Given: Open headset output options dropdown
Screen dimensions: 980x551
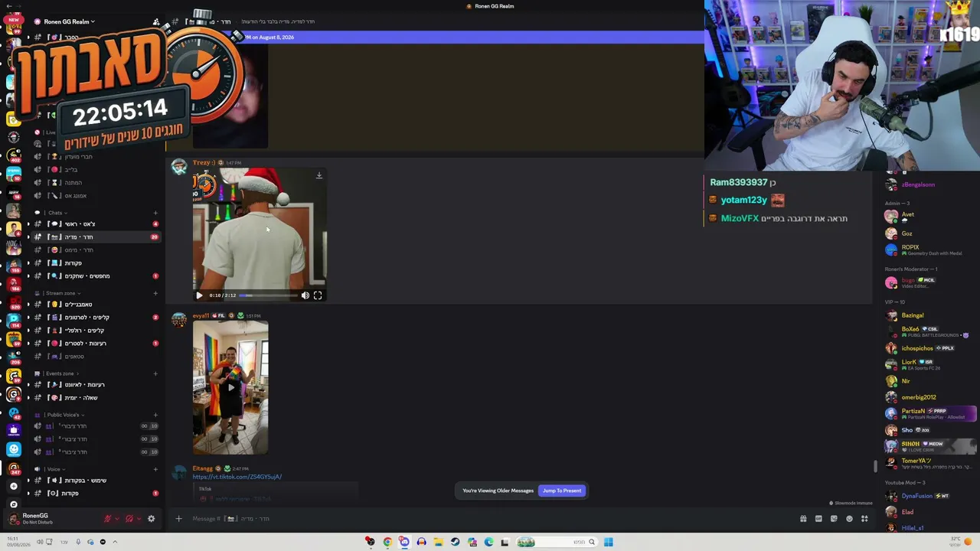Looking at the screenshot, I should coord(138,519).
